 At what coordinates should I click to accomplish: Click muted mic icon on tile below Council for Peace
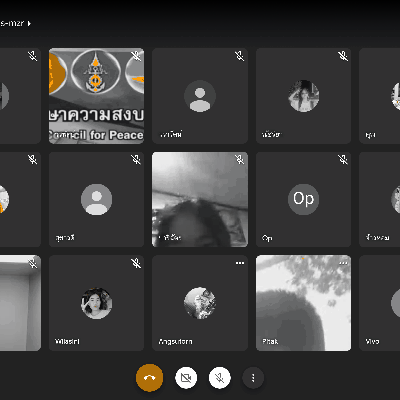[x=136, y=159]
